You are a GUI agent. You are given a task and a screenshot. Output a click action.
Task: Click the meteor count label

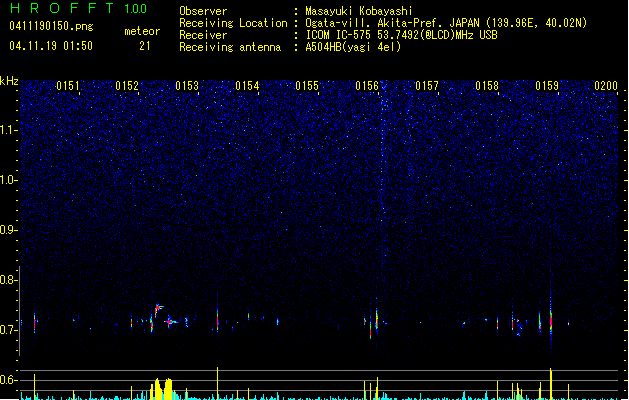(x=142, y=31)
